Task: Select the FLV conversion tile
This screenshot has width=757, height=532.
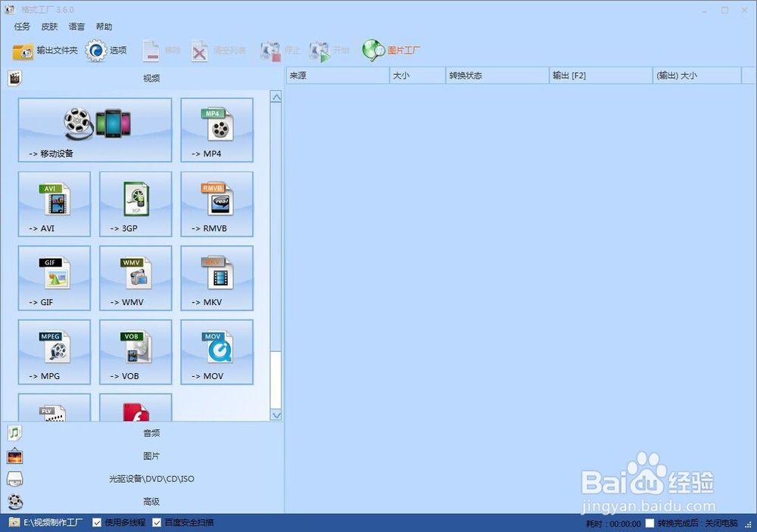Action: pos(54,407)
